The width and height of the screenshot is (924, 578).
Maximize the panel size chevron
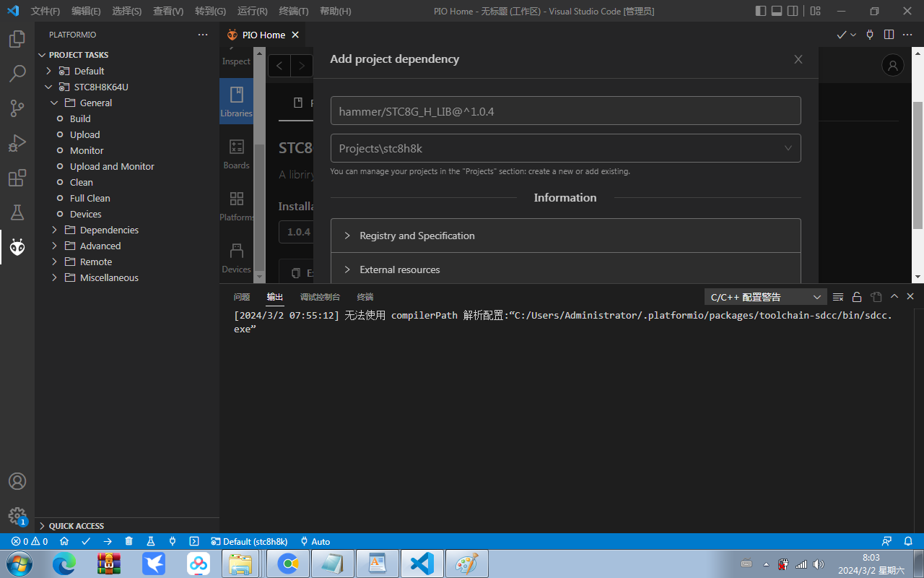point(894,297)
